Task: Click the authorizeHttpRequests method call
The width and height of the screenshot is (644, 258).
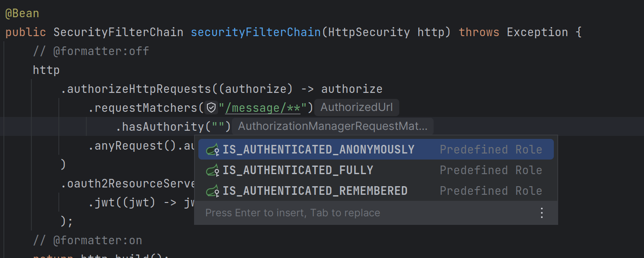Action: pos(139,89)
